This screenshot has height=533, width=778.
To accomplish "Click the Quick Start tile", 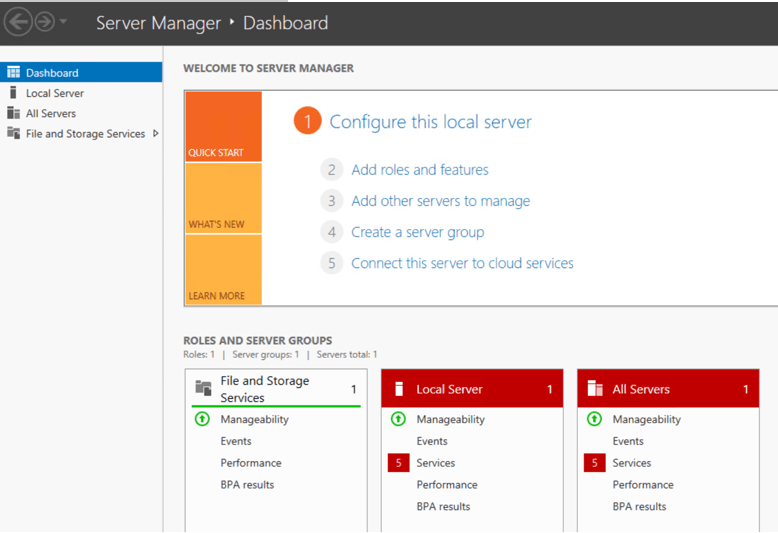I will pos(223,127).
